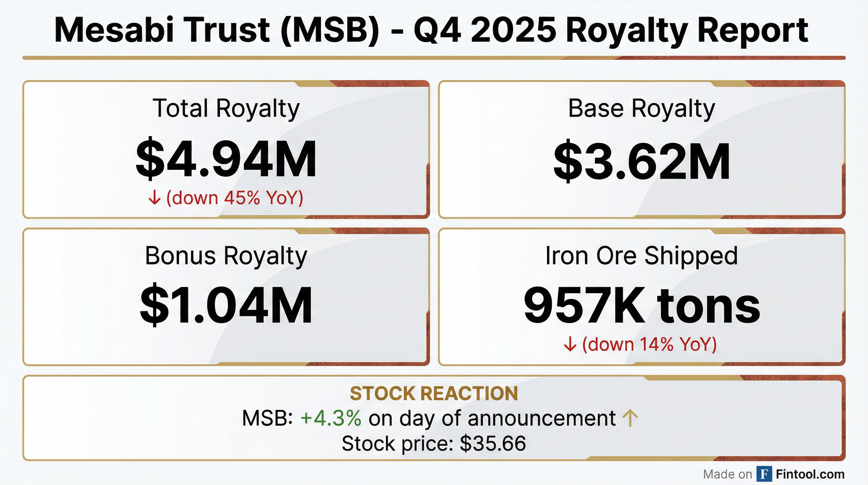Select the Total Royalty label

click(226, 109)
